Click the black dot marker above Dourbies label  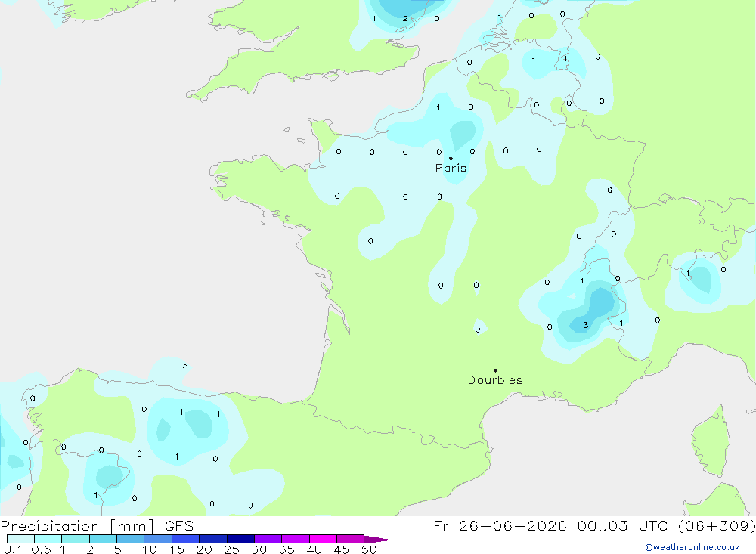(495, 370)
